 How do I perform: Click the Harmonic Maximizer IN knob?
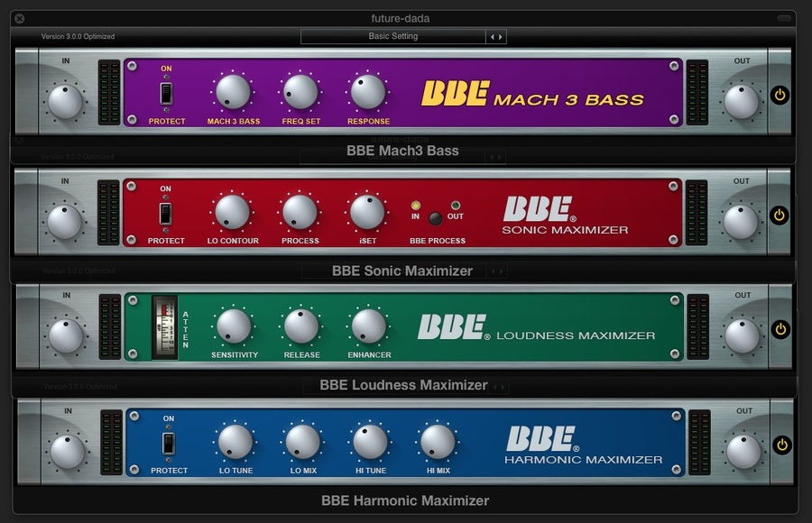[x=68, y=452]
